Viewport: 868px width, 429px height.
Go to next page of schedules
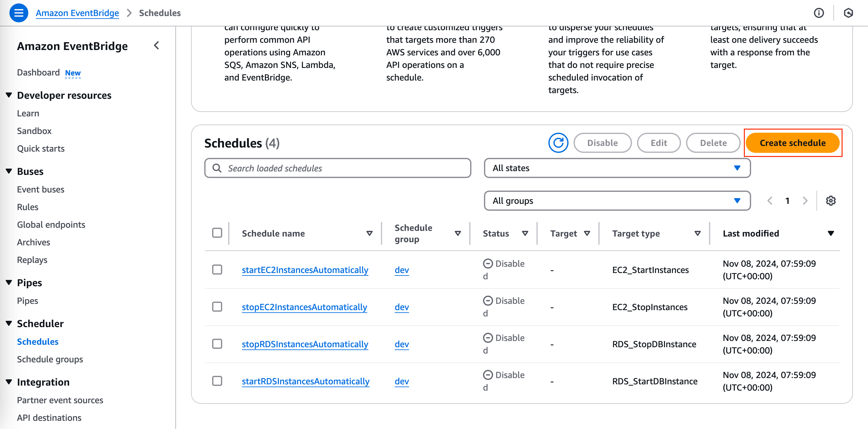(x=805, y=201)
